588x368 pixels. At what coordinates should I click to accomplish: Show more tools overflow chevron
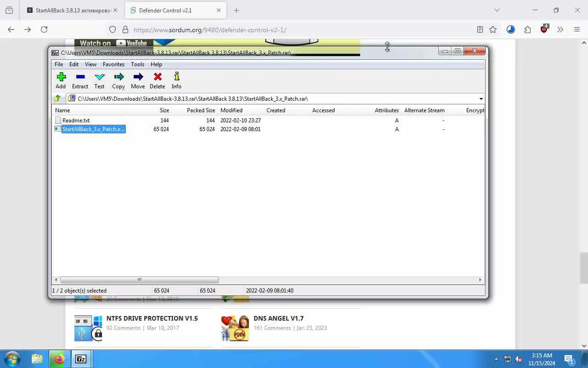point(560,29)
